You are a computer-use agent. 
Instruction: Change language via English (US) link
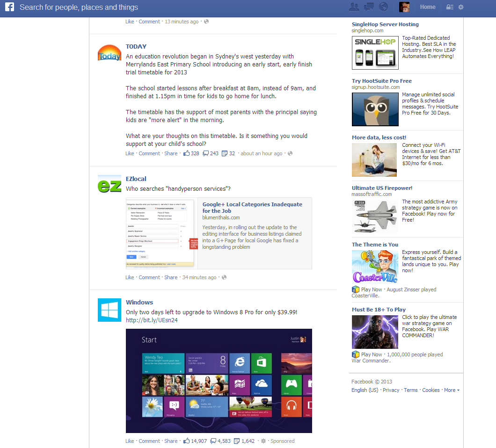[x=365, y=390]
